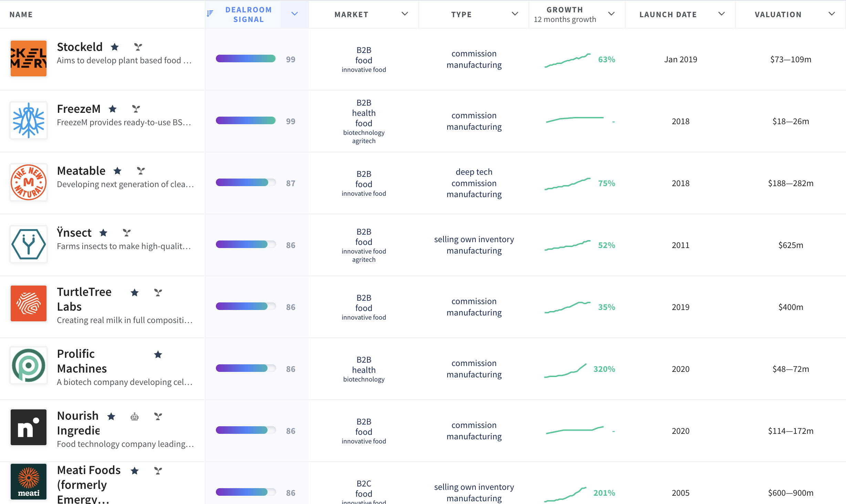Screen dimensions: 846x504
Task: Click the sort icon beside Dealroom Signal
Action: 210,13
